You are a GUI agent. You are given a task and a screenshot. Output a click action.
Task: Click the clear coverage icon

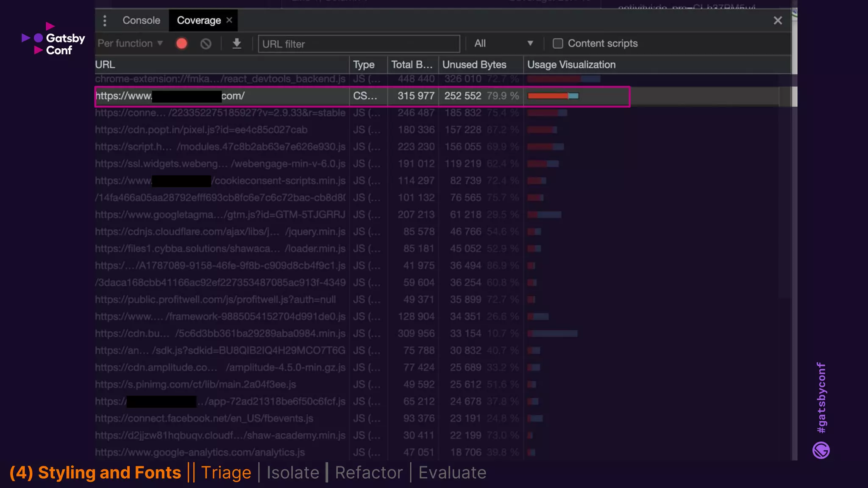click(206, 44)
